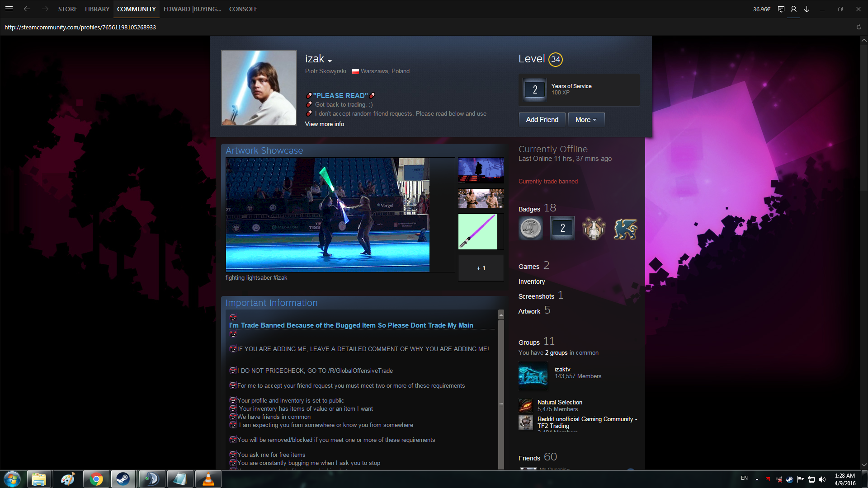Screen dimensions: 868x488
Task: Go back with the left arrow
Action: 27,9
